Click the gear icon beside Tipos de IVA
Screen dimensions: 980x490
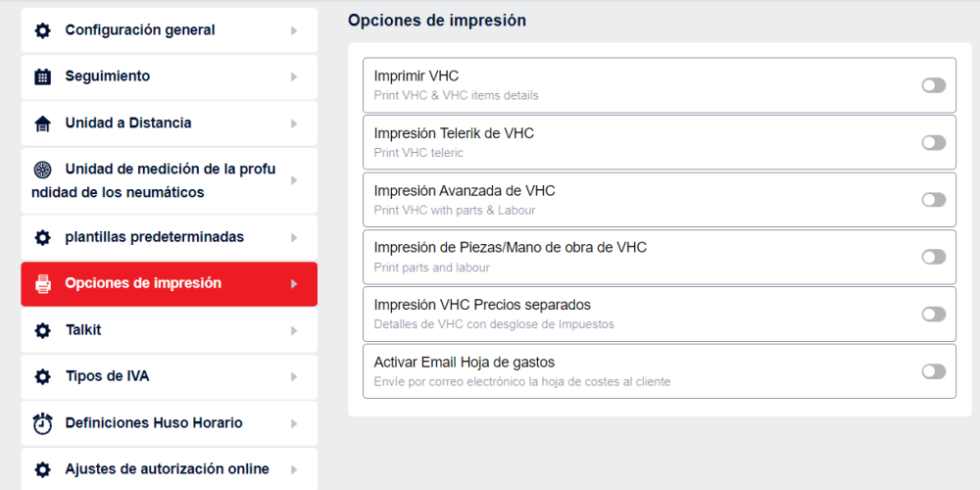(42, 377)
